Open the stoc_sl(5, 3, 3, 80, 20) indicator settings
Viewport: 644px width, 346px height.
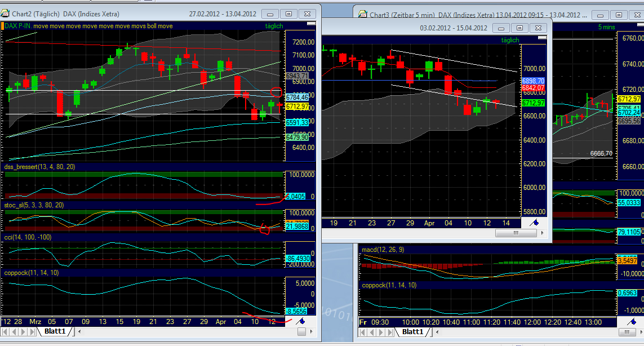[34, 205]
